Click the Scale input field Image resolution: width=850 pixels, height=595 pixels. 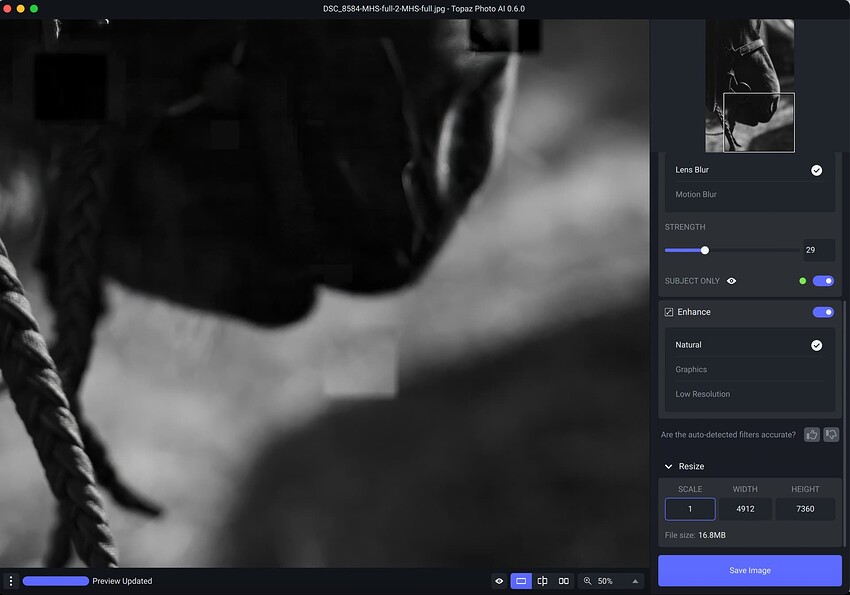click(690, 509)
